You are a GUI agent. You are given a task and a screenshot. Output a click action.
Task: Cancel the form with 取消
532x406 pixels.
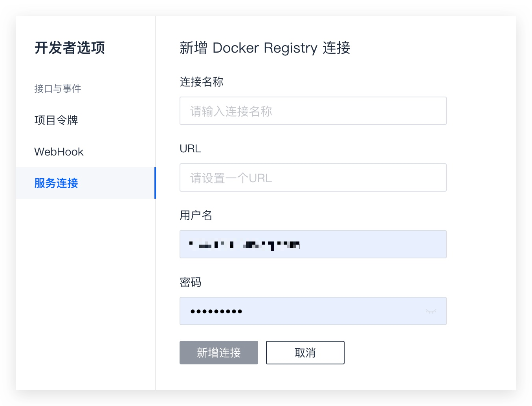(305, 353)
